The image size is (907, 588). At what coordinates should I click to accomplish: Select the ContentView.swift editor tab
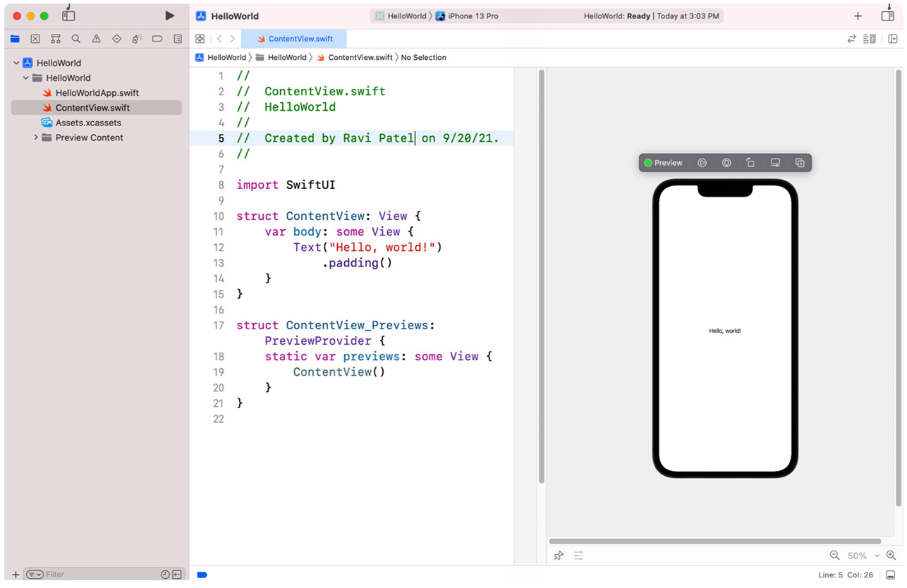pyautogui.click(x=294, y=39)
